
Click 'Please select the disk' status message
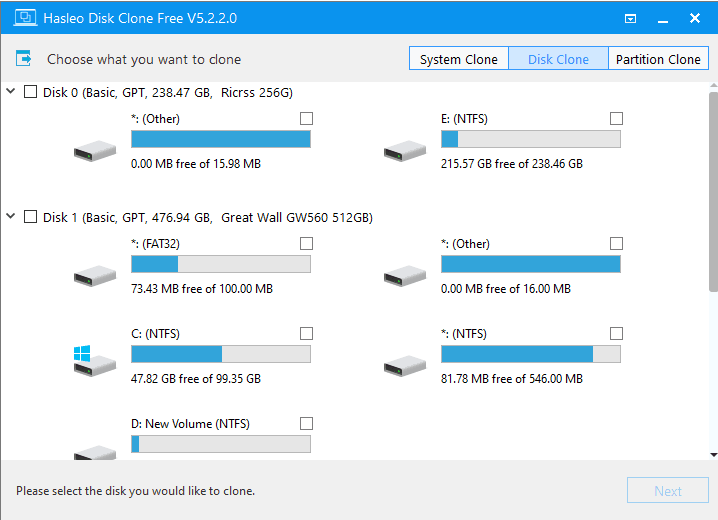(135, 491)
